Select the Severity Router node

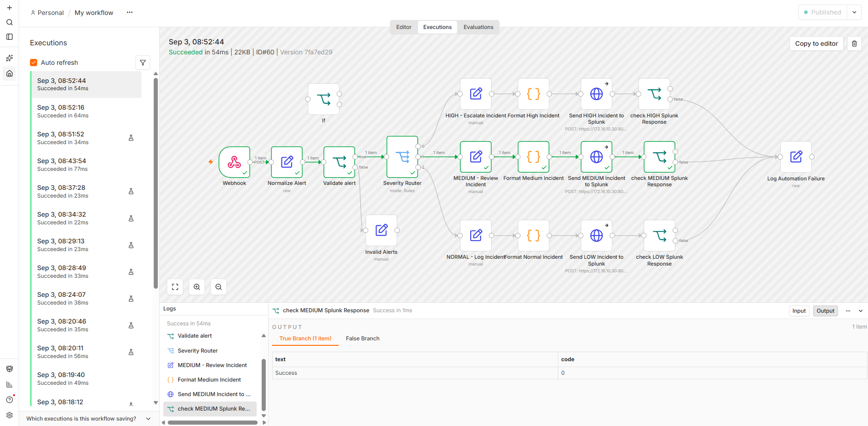[x=402, y=157]
